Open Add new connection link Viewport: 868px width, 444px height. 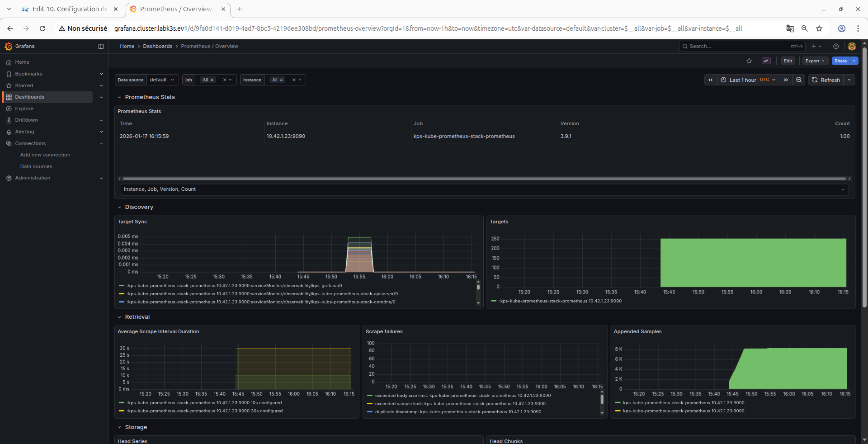pos(45,155)
